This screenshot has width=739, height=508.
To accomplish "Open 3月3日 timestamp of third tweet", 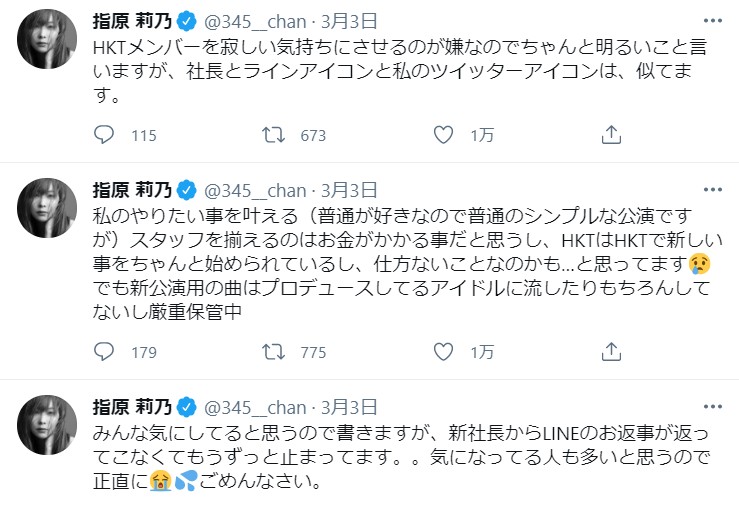I will point(351,406).
